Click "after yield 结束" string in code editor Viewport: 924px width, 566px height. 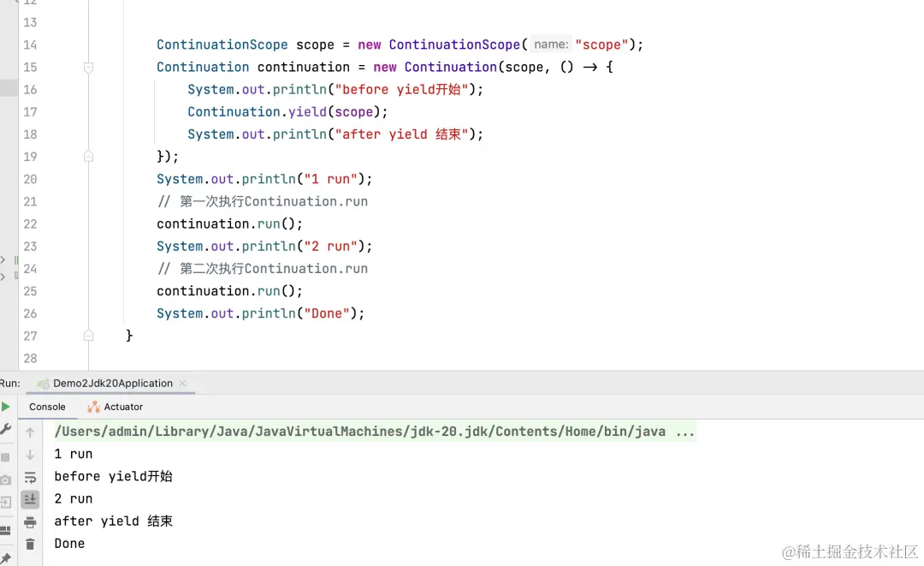point(401,134)
